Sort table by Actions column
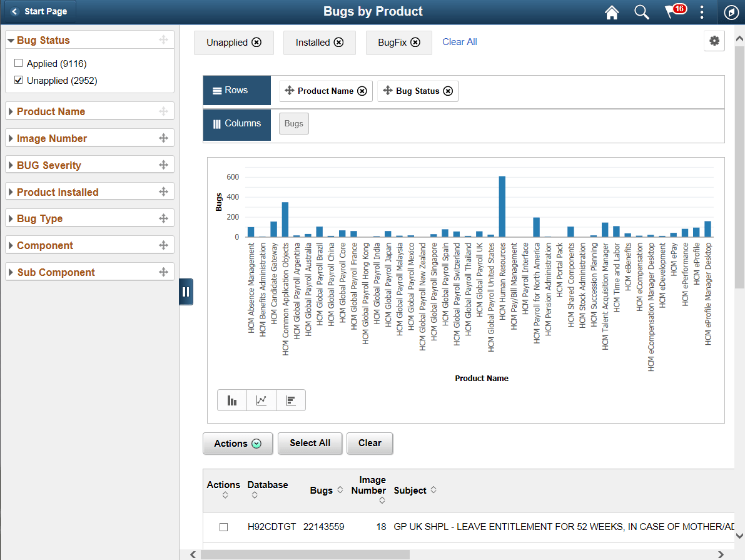The width and height of the screenshot is (745, 560). 225,496
